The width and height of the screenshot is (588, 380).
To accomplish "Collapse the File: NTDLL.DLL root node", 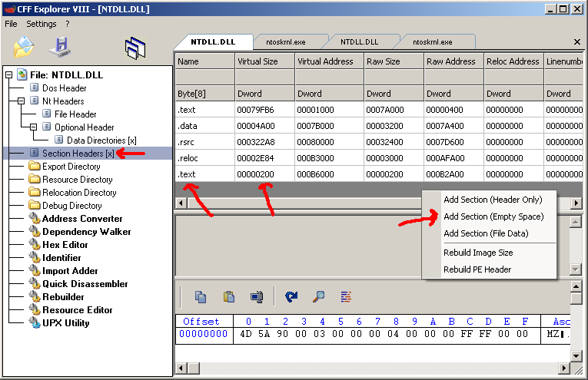I will click(8, 75).
